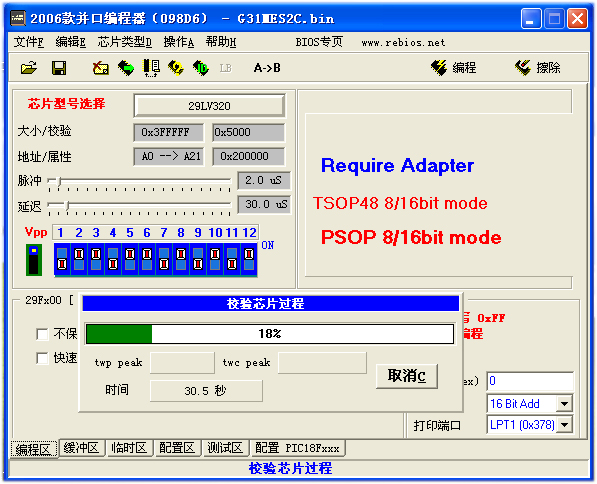Click the chip verify icon with yellow mark

(x=176, y=68)
